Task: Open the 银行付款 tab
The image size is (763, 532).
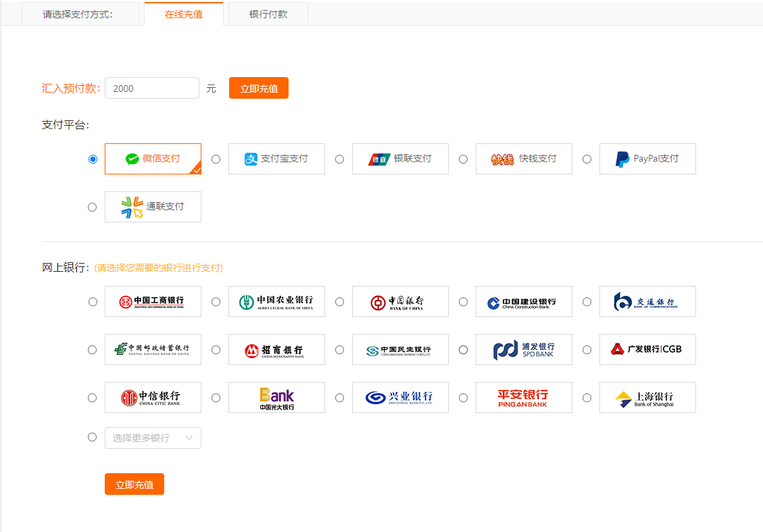Action: point(268,14)
